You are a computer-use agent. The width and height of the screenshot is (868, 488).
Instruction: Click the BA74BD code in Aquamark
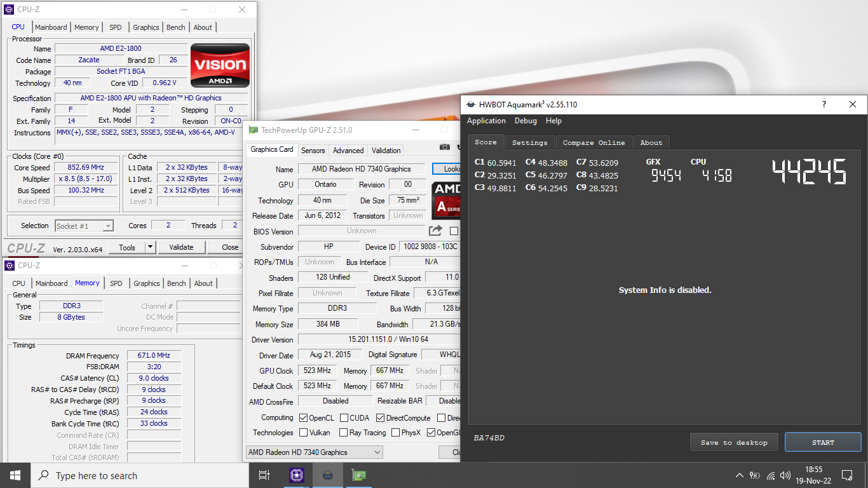pos(489,438)
